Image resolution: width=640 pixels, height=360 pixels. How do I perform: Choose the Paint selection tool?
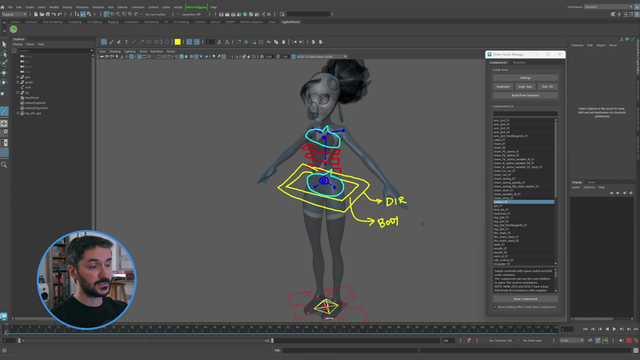point(4,63)
